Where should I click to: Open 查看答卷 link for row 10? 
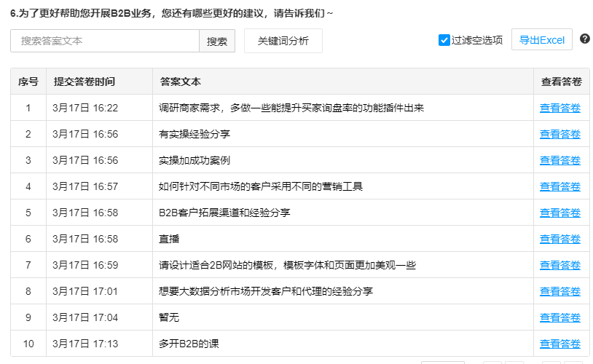click(560, 344)
